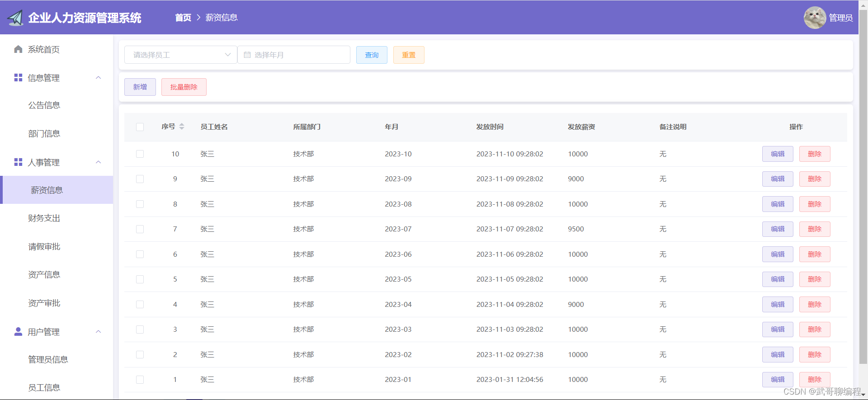Viewport: 868px width, 400px height.
Task: Check the row 5 checkbox
Action: 140,279
